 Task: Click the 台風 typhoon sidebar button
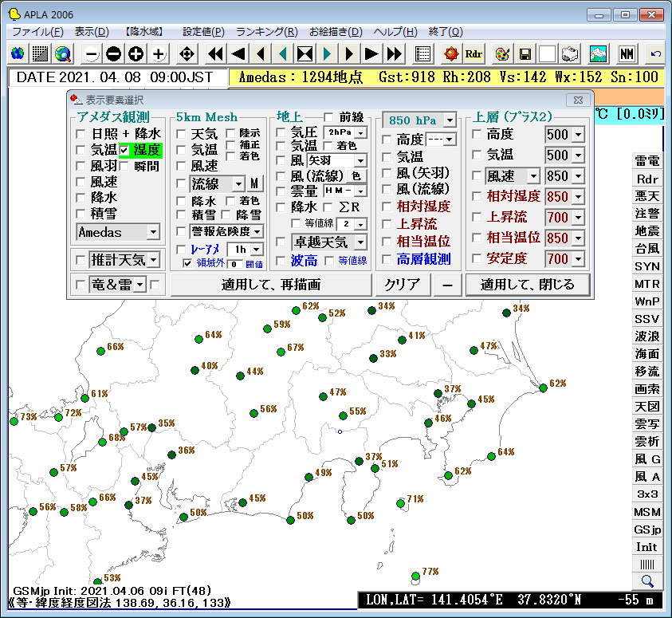point(647,249)
